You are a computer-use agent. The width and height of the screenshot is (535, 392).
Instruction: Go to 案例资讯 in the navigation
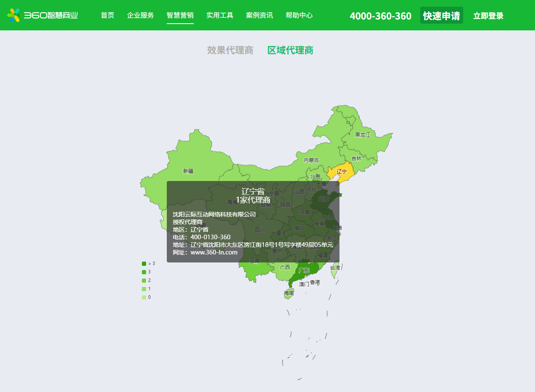(x=260, y=16)
